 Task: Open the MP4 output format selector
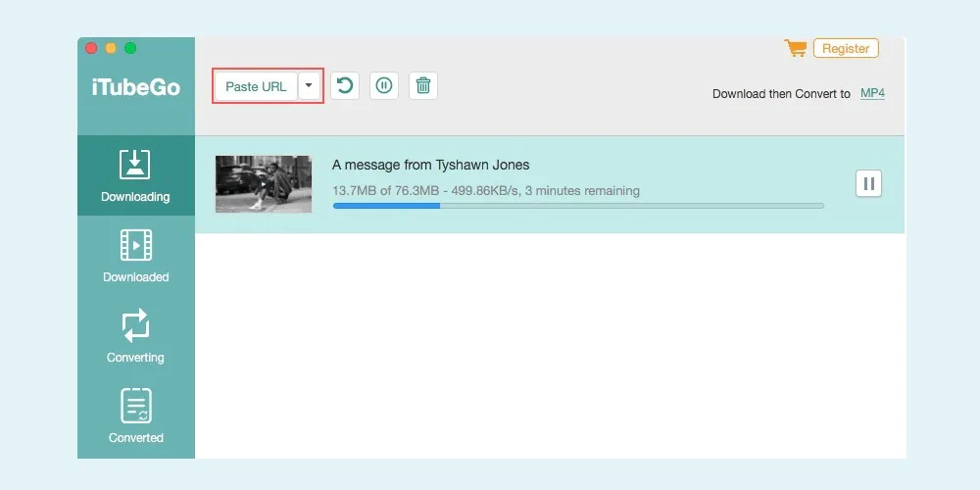pos(872,94)
